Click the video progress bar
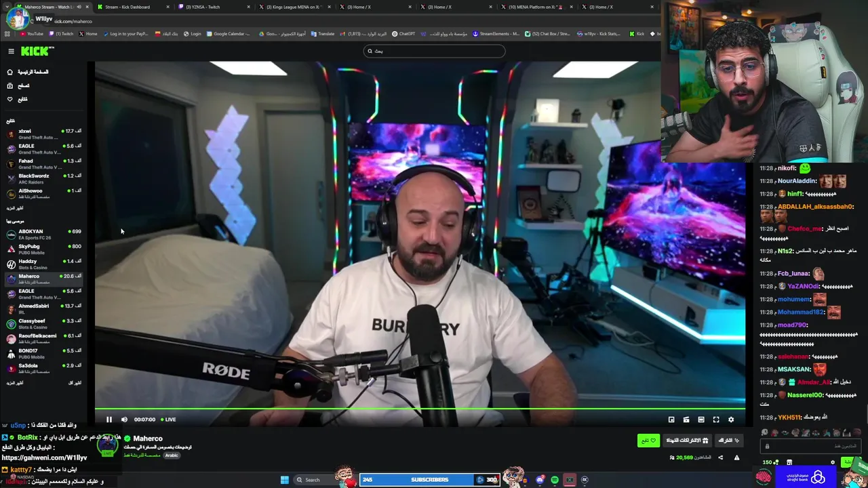The image size is (868, 488). point(420,410)
